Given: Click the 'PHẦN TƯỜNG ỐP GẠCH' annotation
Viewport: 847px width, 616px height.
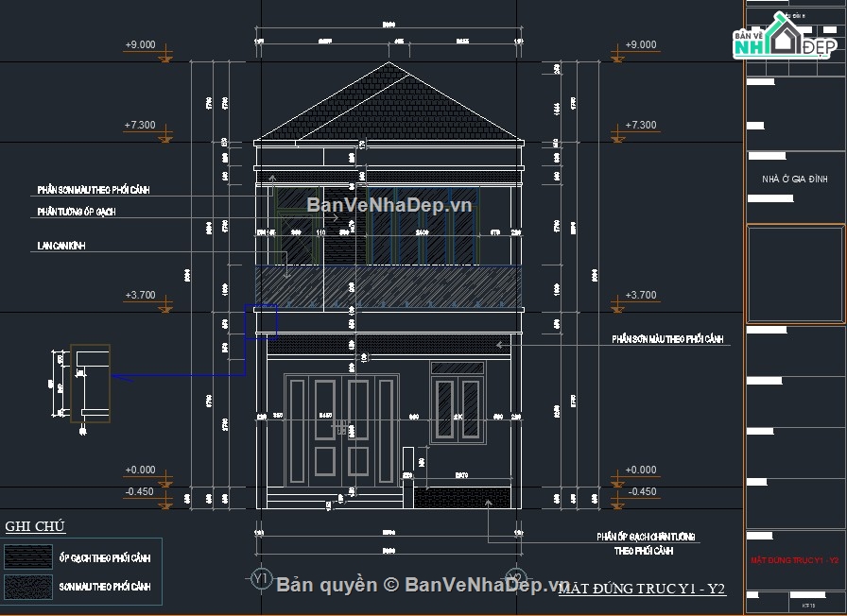Looking at the screenshot, I should (x=77, y=212).
